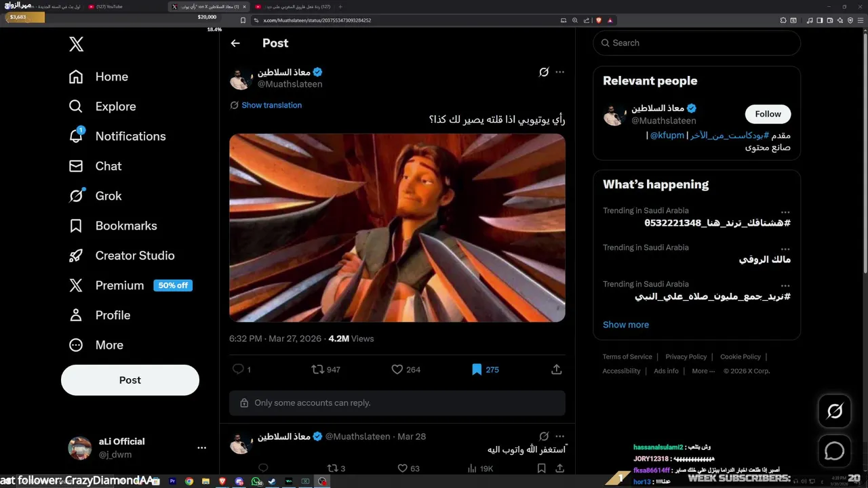Click the X logo in the sidebar

tap(76, 45)
